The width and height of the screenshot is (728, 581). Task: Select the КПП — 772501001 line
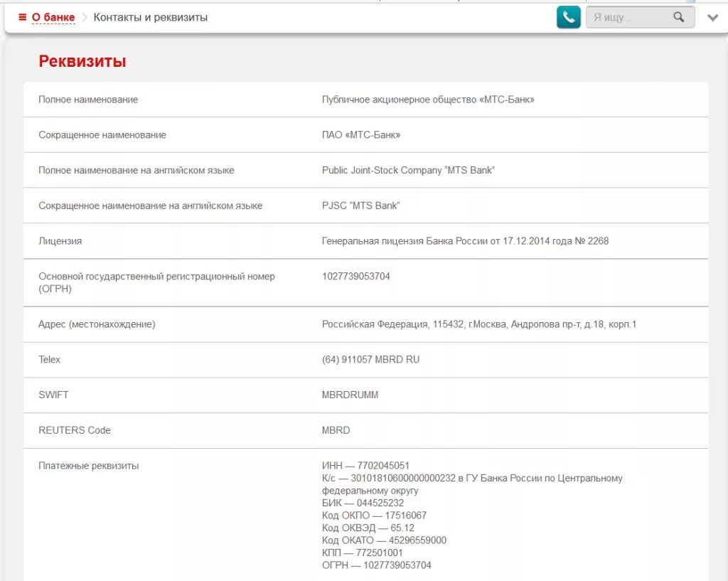tap(362, 553)
